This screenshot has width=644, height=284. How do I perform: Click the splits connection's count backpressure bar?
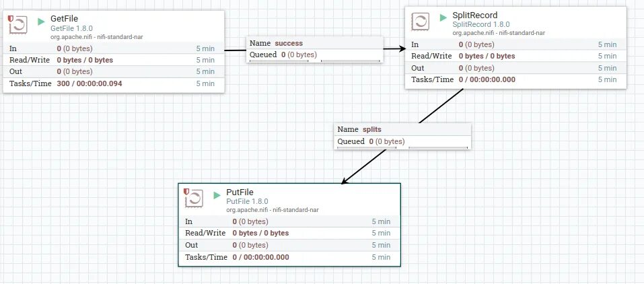pos(367,147)
